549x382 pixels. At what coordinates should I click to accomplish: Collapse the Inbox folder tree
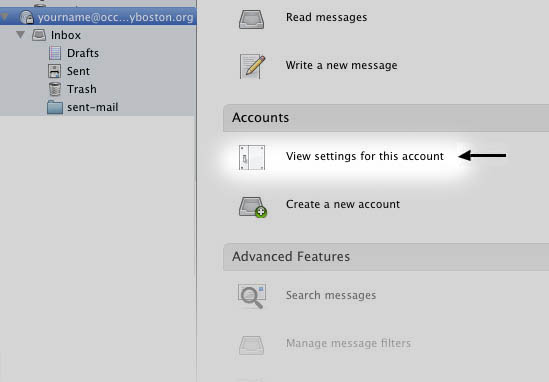pyautogui.click(x=21, y=35)
